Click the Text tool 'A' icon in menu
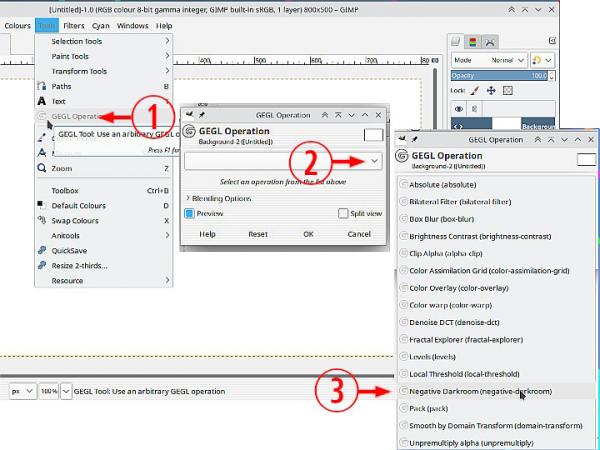Viewport: 600px width, 450px height. [x=42, y=101]
